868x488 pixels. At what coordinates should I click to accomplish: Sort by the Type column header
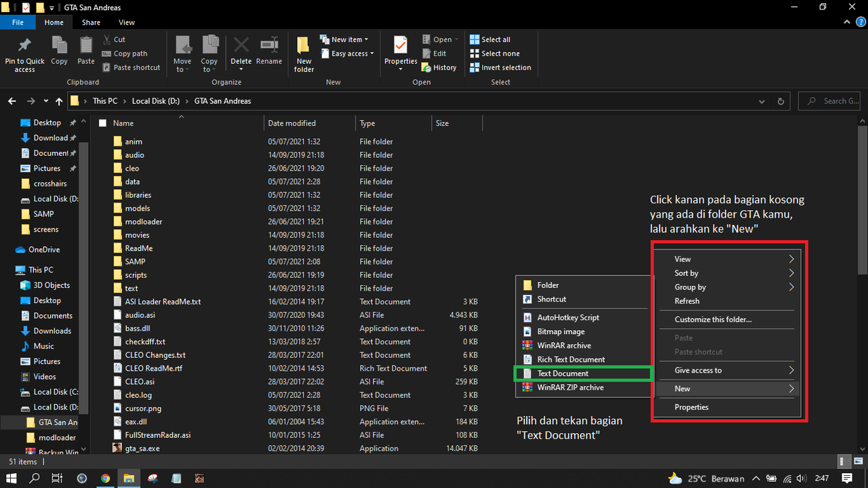[393, 123]
